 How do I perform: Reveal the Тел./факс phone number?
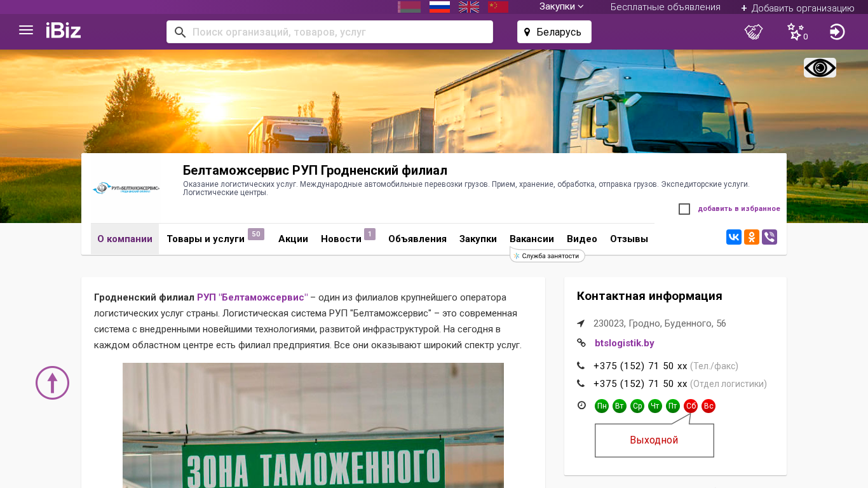tap(641, 366)
